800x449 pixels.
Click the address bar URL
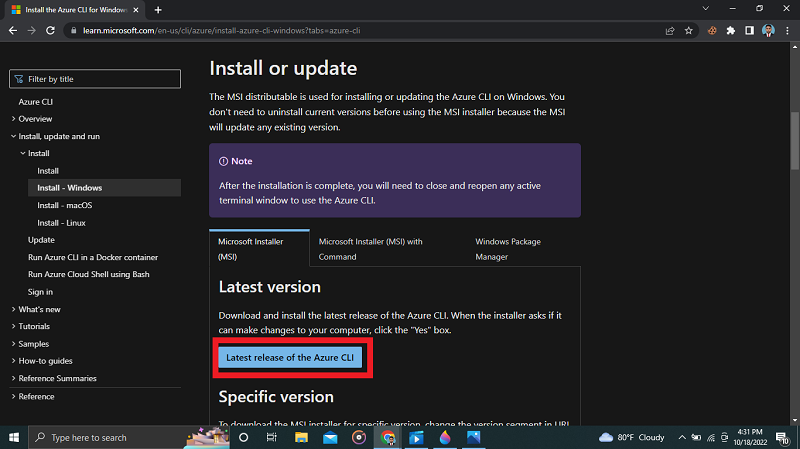click(221, 31)
